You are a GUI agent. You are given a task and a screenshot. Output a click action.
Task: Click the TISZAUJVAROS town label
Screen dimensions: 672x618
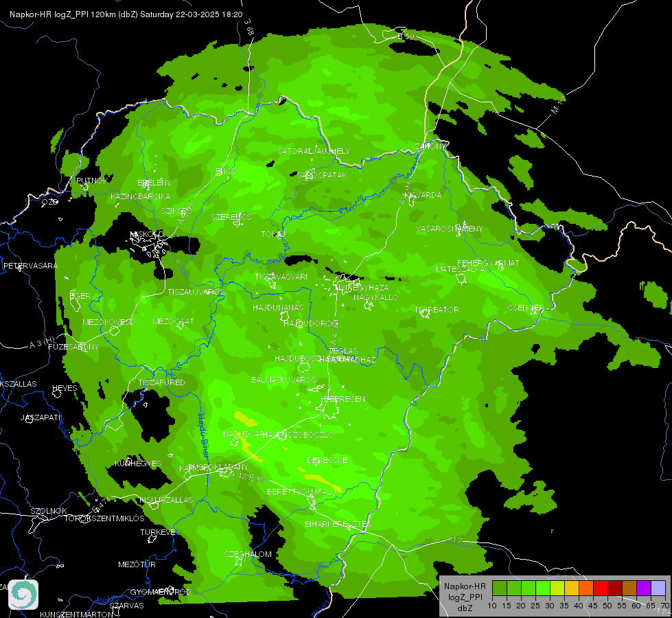(196, 292)
